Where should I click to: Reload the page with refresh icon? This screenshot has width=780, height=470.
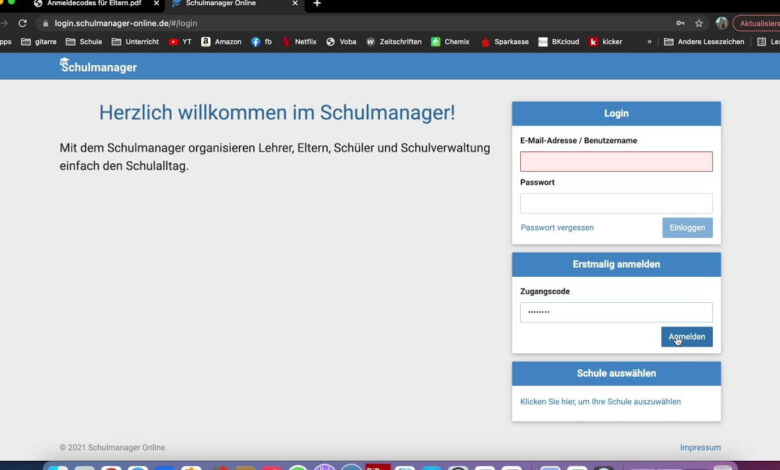coord(22,23)
